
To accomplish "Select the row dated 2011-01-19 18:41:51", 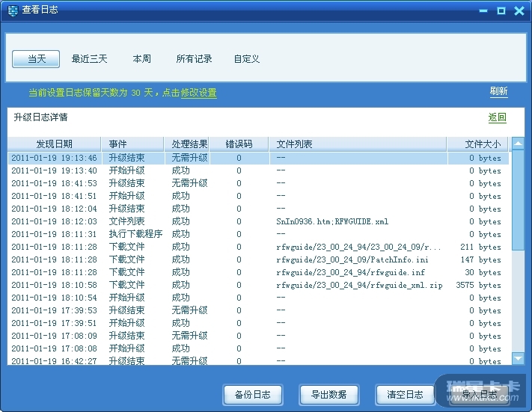I will pos(258,196).
